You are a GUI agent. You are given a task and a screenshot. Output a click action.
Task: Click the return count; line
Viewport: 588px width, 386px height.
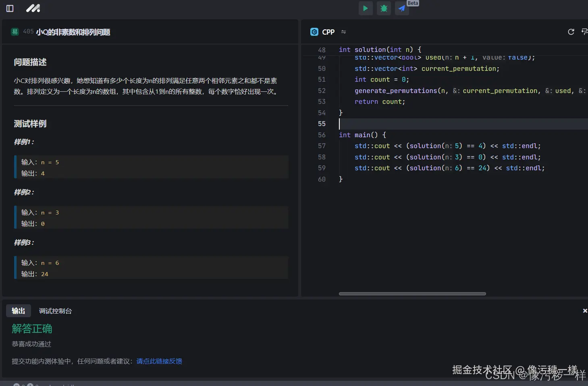(x=380, y=101)
